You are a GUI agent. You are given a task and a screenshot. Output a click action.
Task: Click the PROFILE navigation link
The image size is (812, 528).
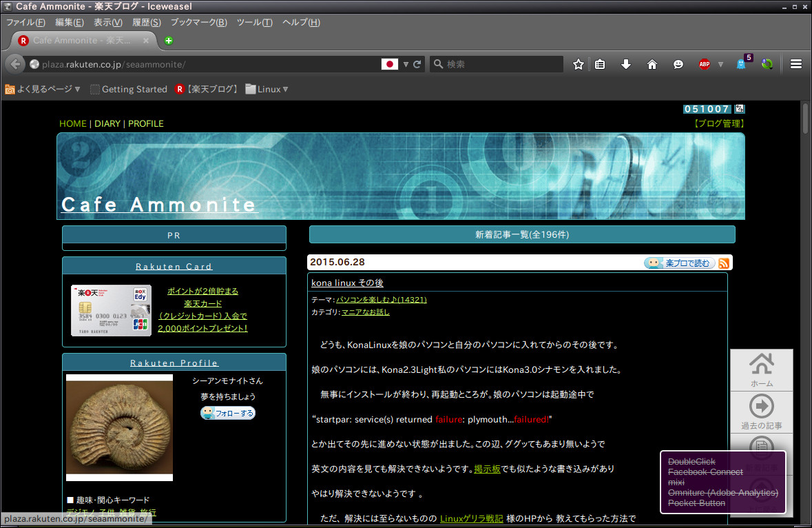(146, 123)
